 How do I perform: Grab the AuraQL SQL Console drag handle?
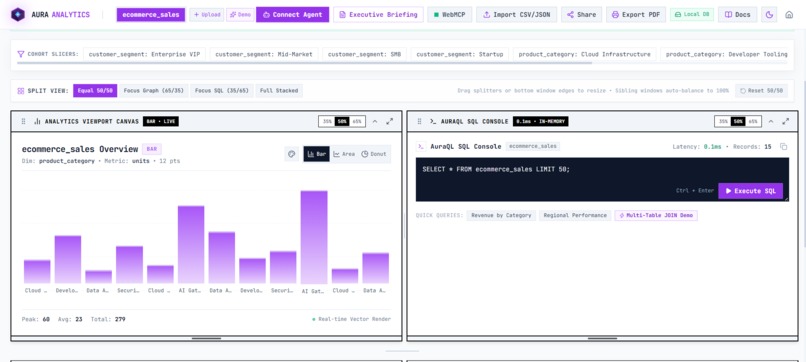point(419,121)
